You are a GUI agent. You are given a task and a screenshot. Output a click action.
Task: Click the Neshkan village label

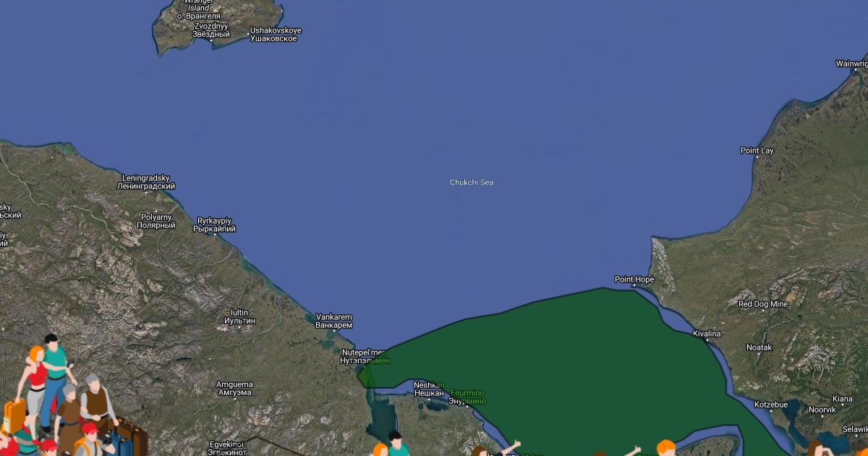tap(428, 389)
